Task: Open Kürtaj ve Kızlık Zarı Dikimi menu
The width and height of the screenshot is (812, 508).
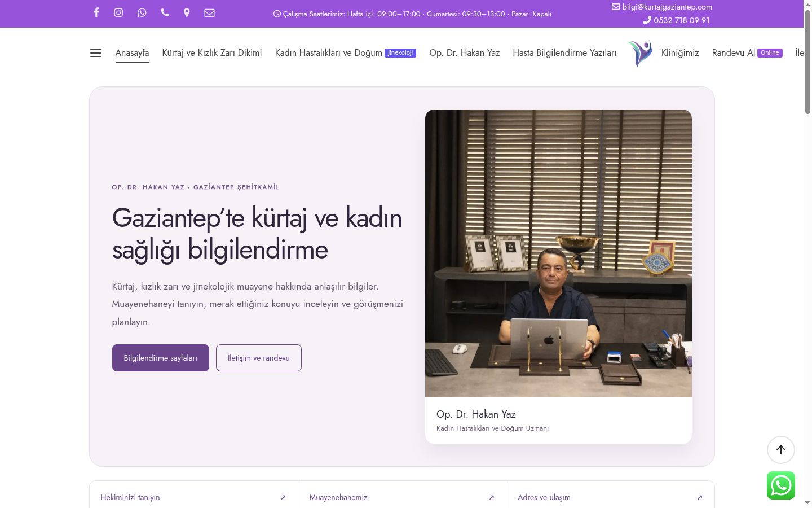Action: tap(212, 53)
